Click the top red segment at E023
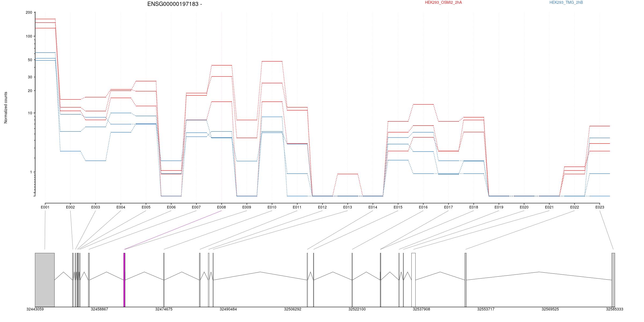Screen dimensions: 644x322 coord(600,126)
